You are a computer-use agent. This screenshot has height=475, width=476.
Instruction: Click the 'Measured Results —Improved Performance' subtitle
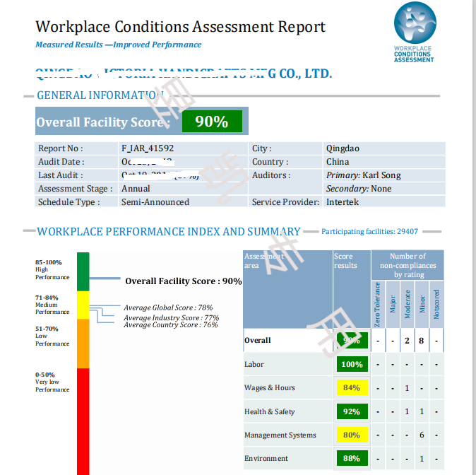(x=118, y=45)
